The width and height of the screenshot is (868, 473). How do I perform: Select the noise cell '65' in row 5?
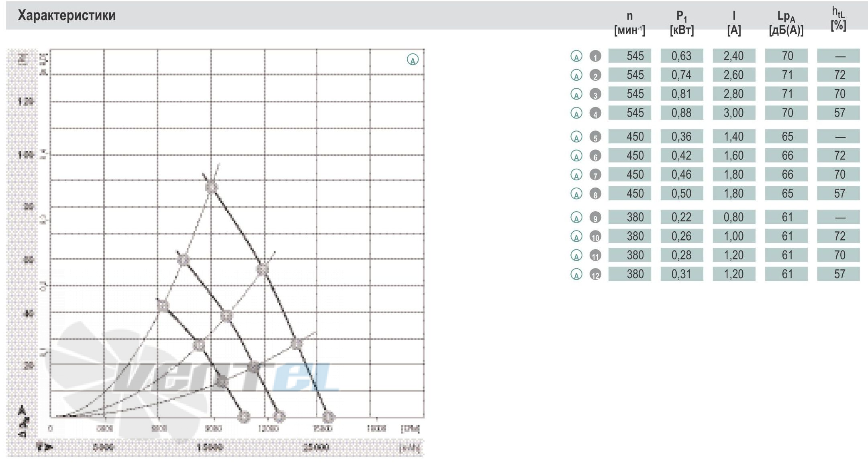786,137
